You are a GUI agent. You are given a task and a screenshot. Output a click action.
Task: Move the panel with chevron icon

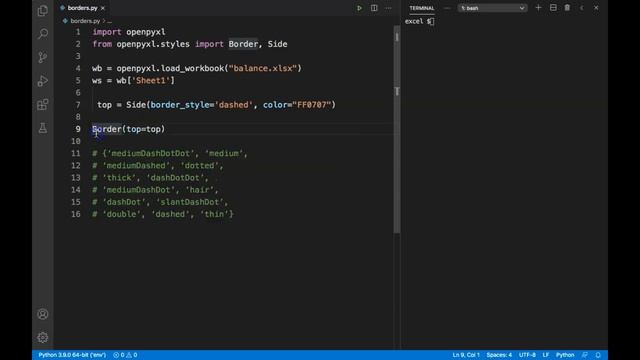pos(582,8)
